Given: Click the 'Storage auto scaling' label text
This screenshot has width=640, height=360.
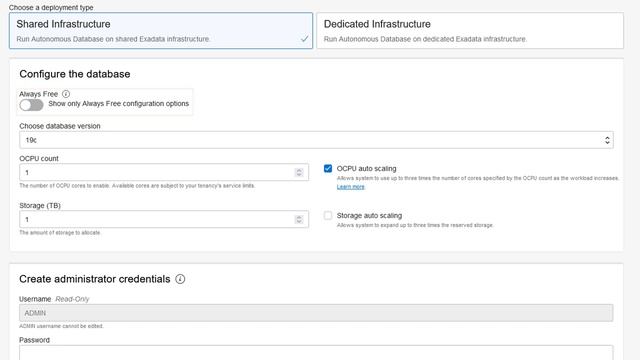Looking at the screenshot, I should tap(369, 216).
